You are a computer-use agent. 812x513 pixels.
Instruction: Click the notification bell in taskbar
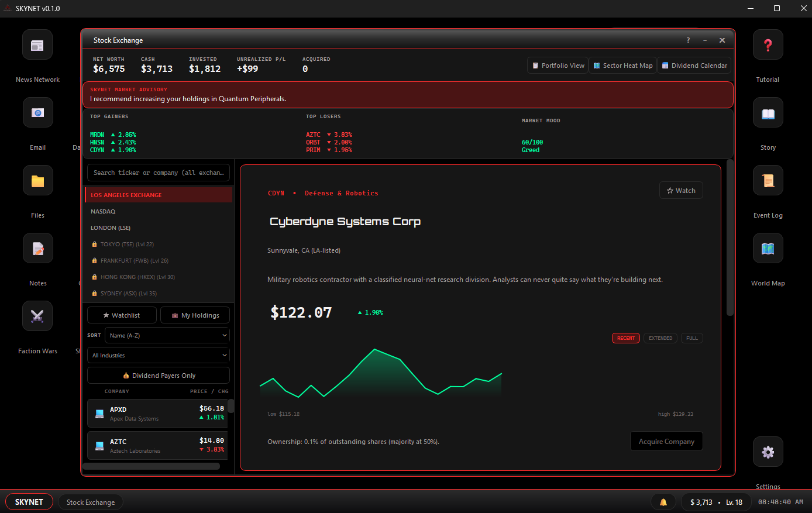pyautogui.click(x=663, y=502)
